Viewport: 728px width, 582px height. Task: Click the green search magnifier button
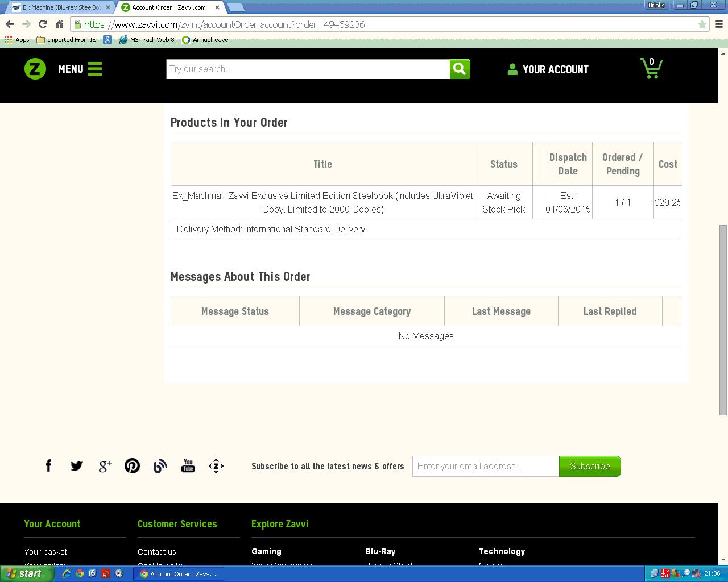(x=460, y=69)
